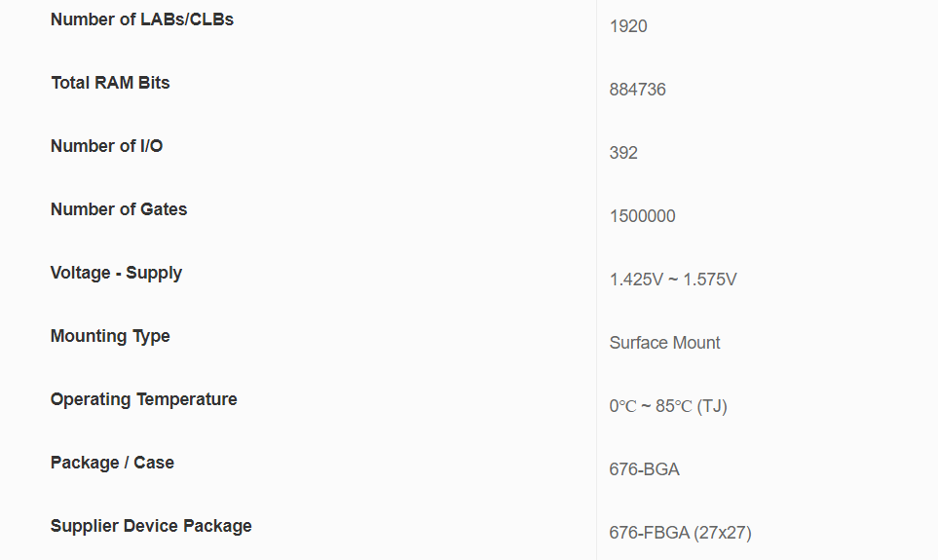Click the Supplier Device Package label
Image resolution: width=938 pixels, height=560 pixels.
pyautogui.click(x=151, y=527)
